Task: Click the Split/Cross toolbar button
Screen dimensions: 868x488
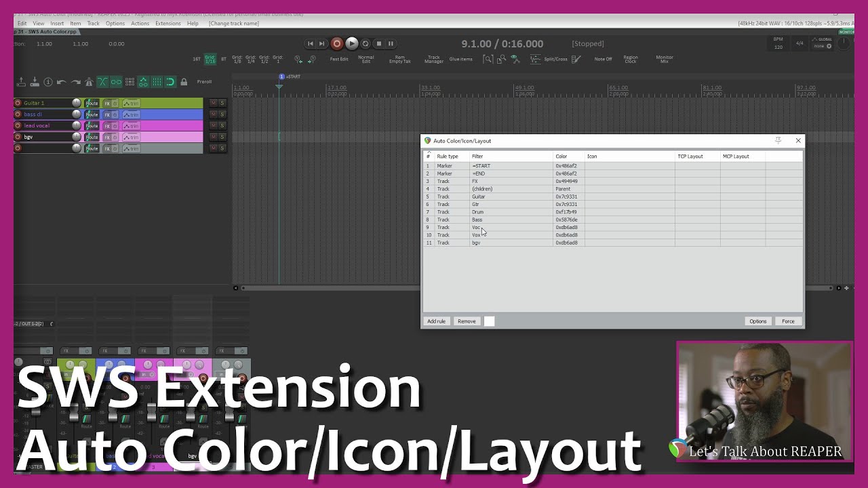Action: (556, 59)
